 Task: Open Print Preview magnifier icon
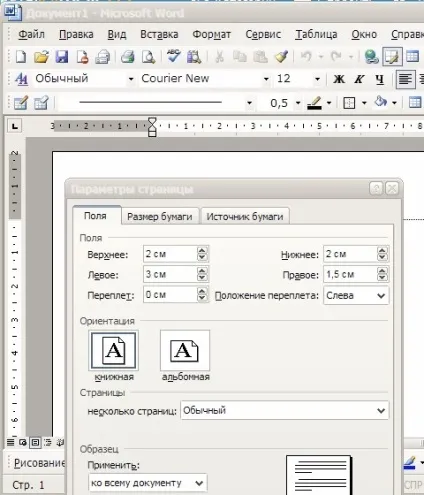pos(148,57)
